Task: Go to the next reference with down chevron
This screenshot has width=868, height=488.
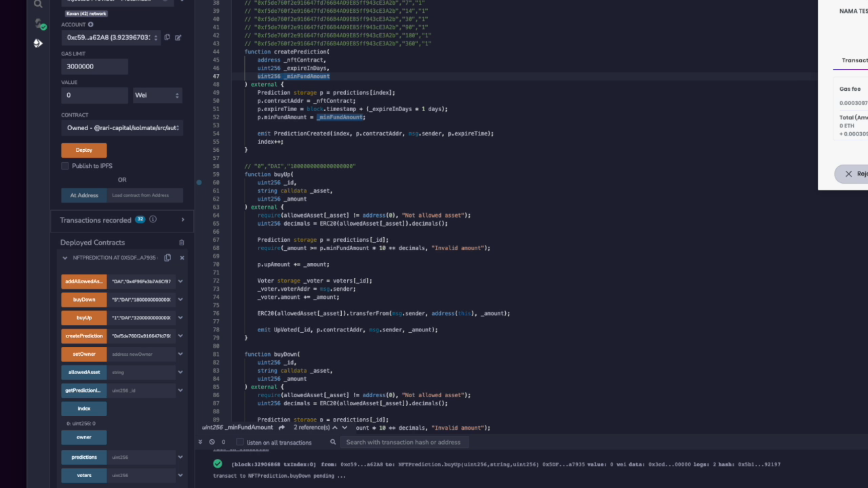Action: pyautogui.click(x=345, y=428)
